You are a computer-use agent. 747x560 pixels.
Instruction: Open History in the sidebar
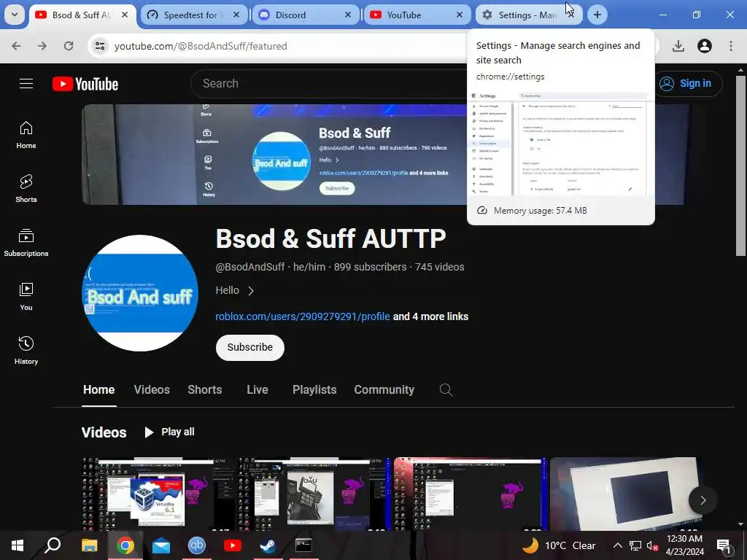pos(26,351)
